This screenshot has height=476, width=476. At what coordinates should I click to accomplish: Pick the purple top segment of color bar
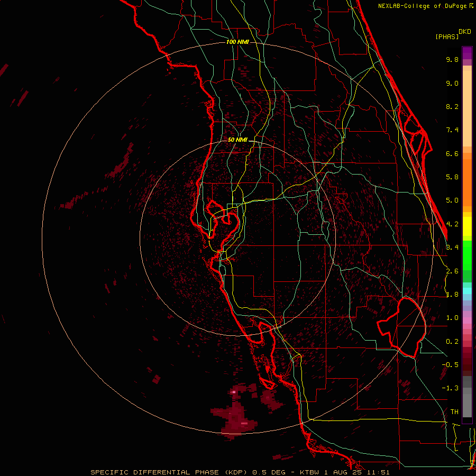point(467,53)
